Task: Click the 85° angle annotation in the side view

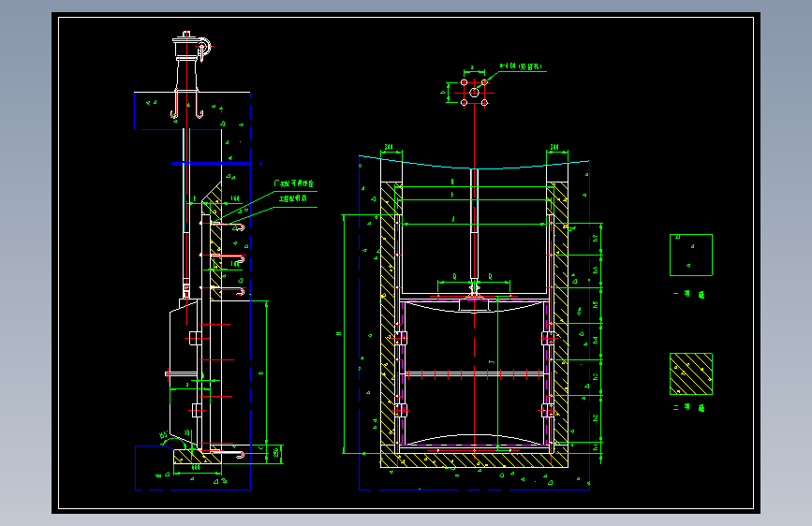Action: pyautogui.click(x=164, y=435)
